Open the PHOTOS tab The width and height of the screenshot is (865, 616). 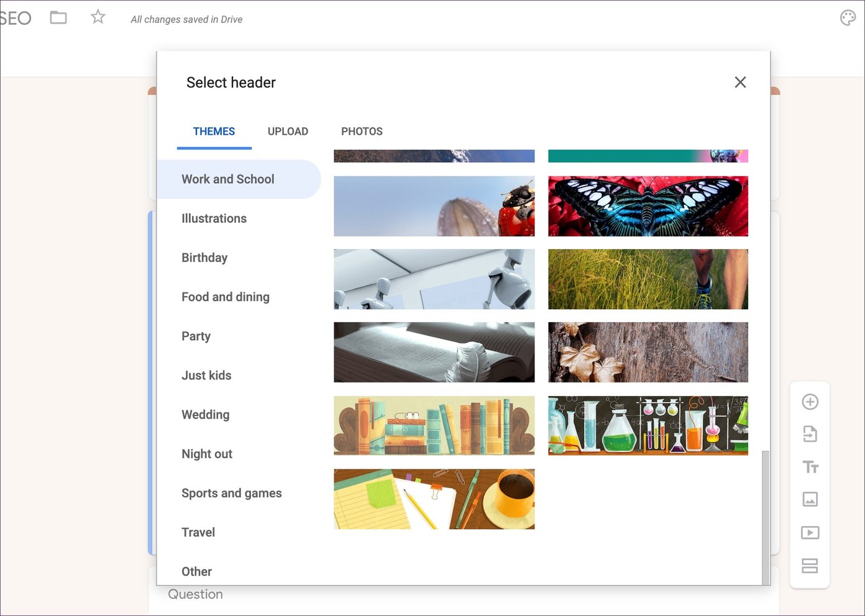click(362, 131)
